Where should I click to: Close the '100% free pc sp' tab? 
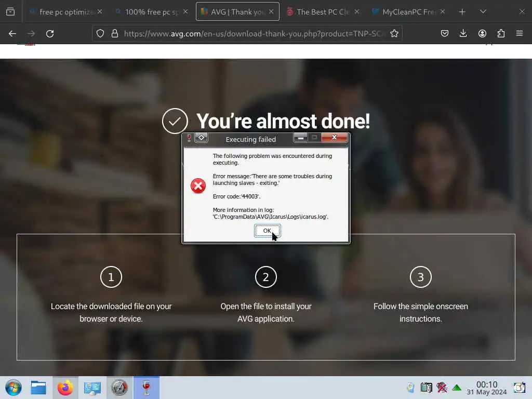click(x=185, y=11)
